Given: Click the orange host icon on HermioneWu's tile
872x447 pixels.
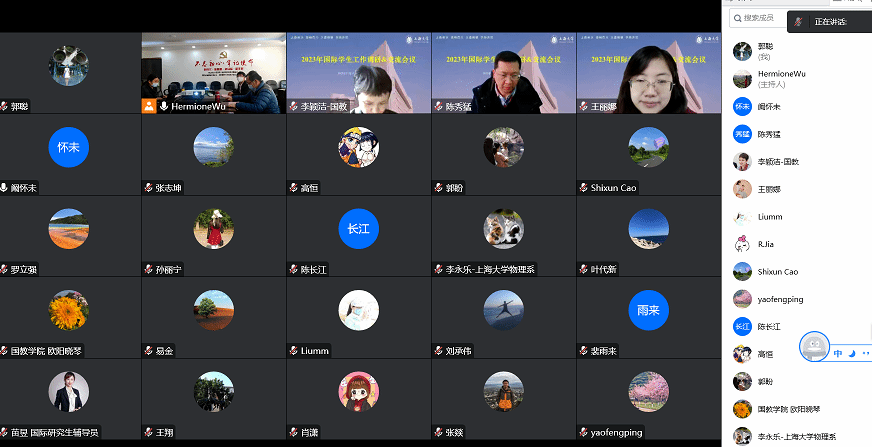Looking at the screenshot, I should [x=148, y=105].
